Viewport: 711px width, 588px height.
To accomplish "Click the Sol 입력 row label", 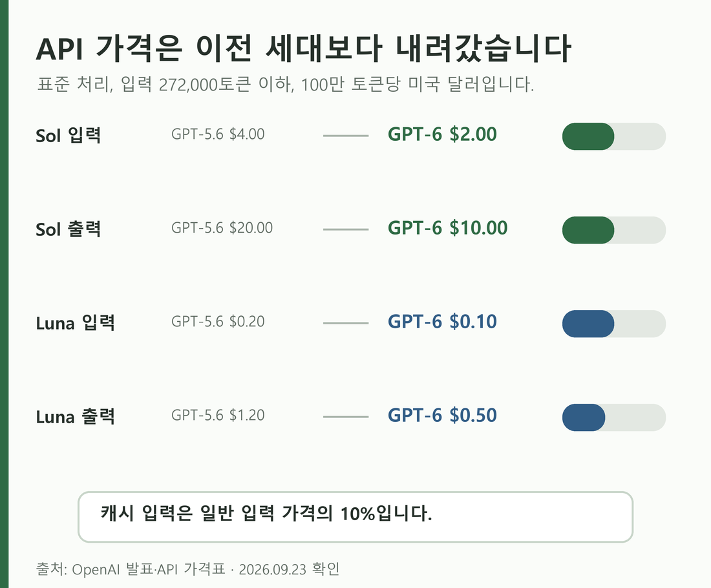I will pos(68,135).
